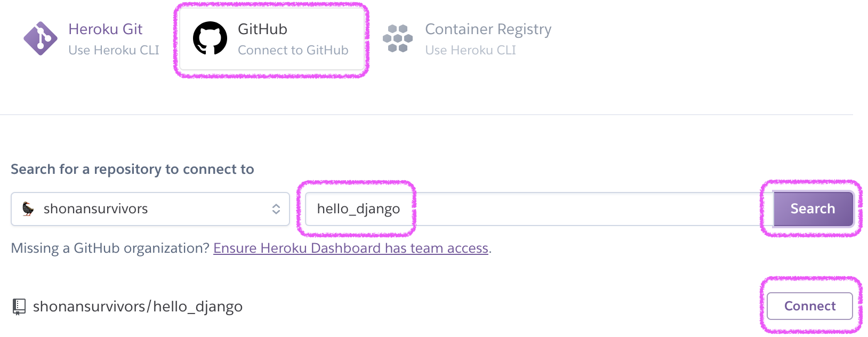Click the Container Registry title text
The width and height of the screenshot is (868, 337).
pos(488,29)
